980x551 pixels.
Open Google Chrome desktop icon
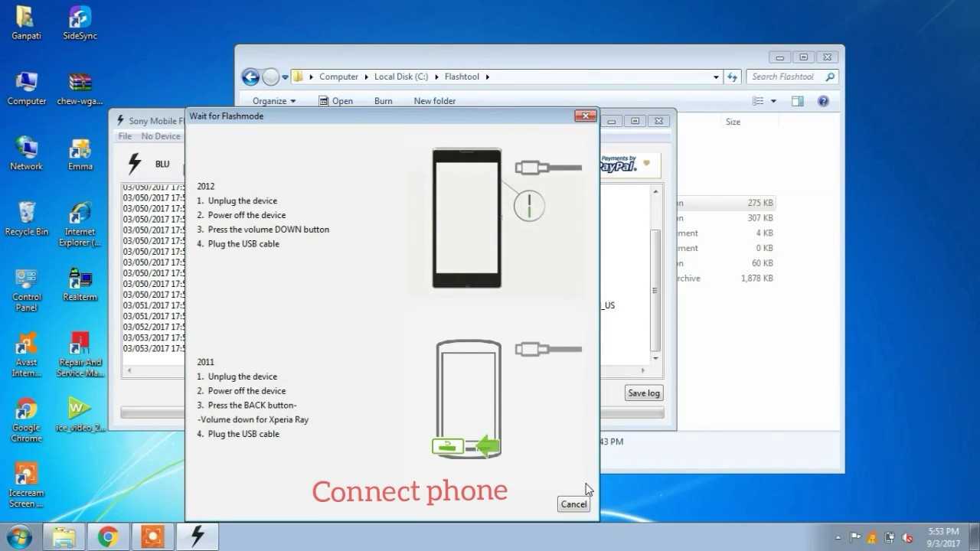26,420
